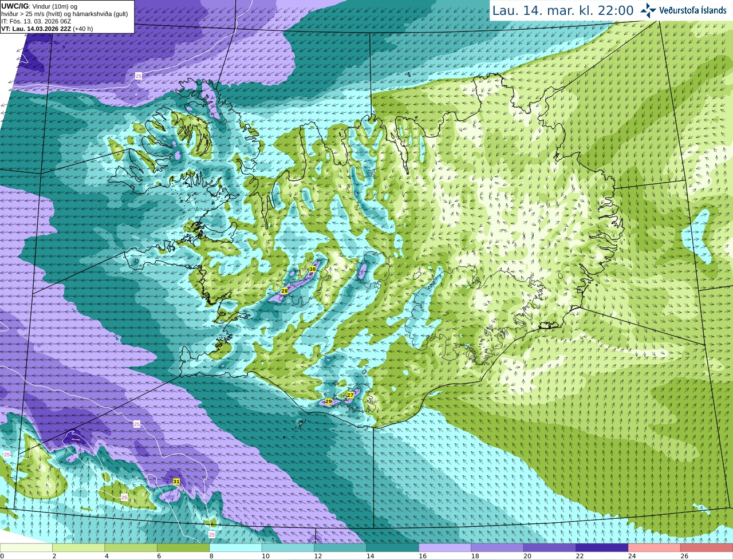Pick the 18–20 m/s purple legend swatch
The width and height of the screenshot is (733, 560).
497,547
